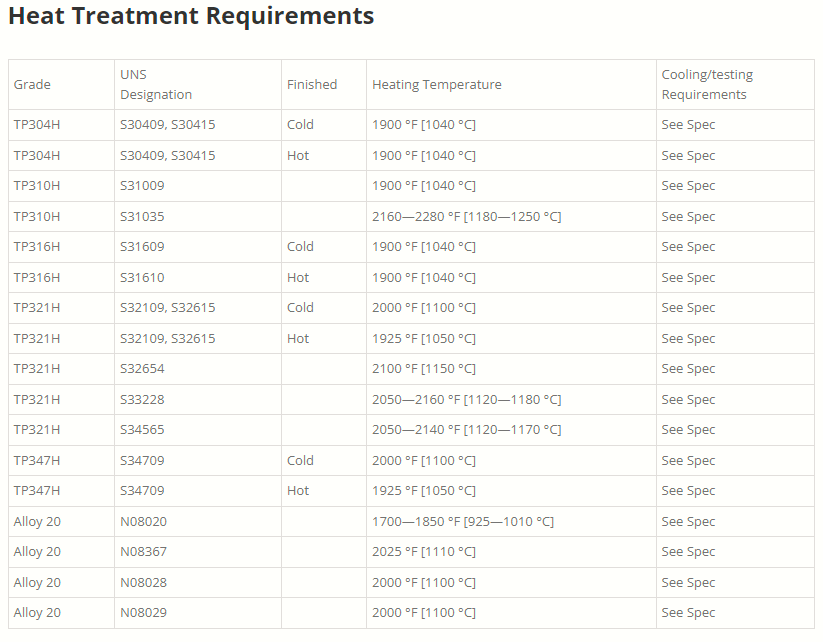Click the N08367 designation cell
This screenshot has width=823, height=642.
[144, 552]
